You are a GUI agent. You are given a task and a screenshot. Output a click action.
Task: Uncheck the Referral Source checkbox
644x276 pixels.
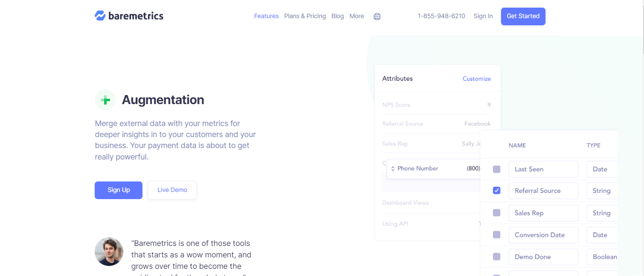coord(496,190)
